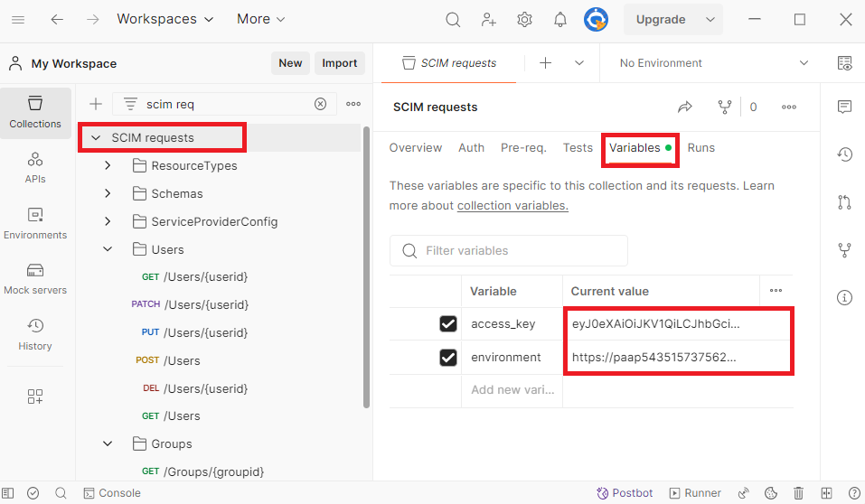Open changelog history icon in right sidebar
Image resolution: width=865 pixels, height=504 pixels.
tap(844, 154)
